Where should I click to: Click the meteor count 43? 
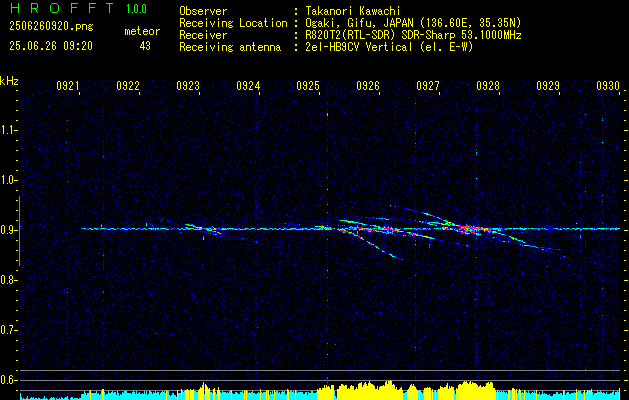[145, 46]
